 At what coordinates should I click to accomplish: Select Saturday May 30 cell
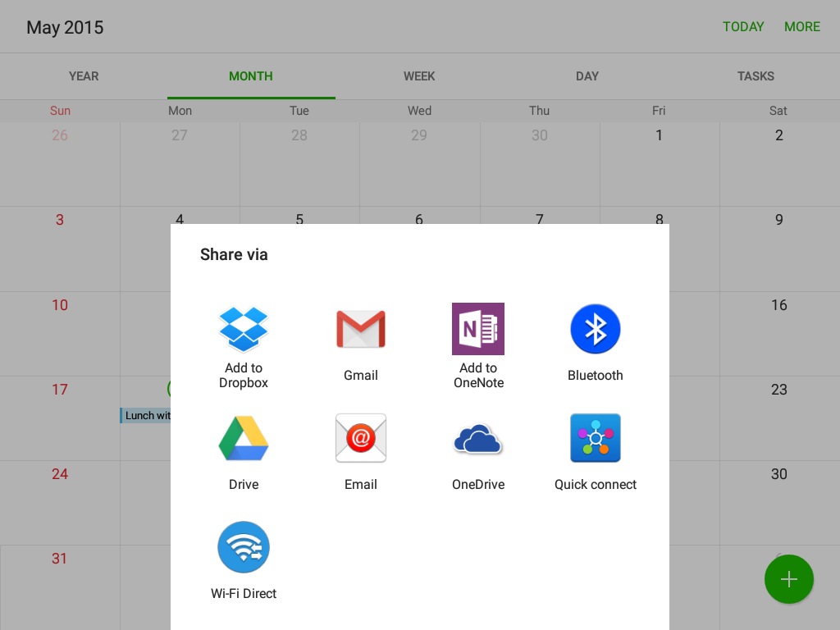coord(779,503)
